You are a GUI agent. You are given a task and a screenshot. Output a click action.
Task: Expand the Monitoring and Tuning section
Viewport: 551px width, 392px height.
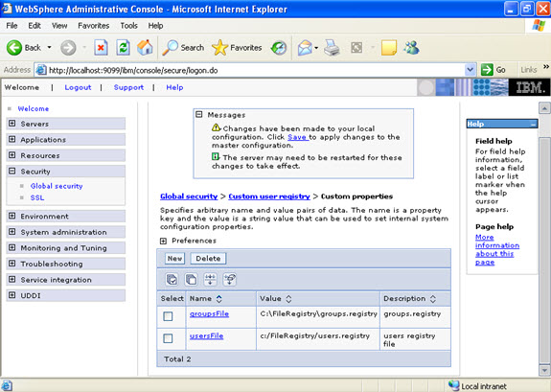(11, 247)
